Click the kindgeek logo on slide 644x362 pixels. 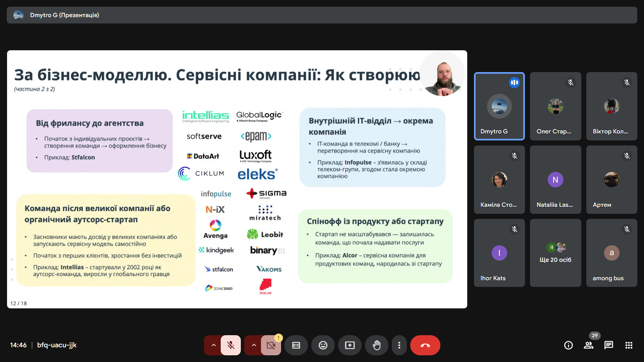(x=216, y=250)
